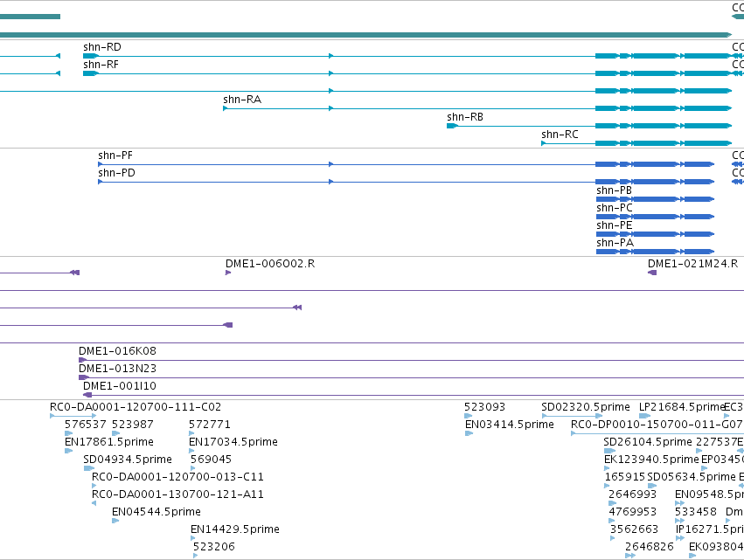
Task: Select the shn-PA protein label
Action: 615,243
